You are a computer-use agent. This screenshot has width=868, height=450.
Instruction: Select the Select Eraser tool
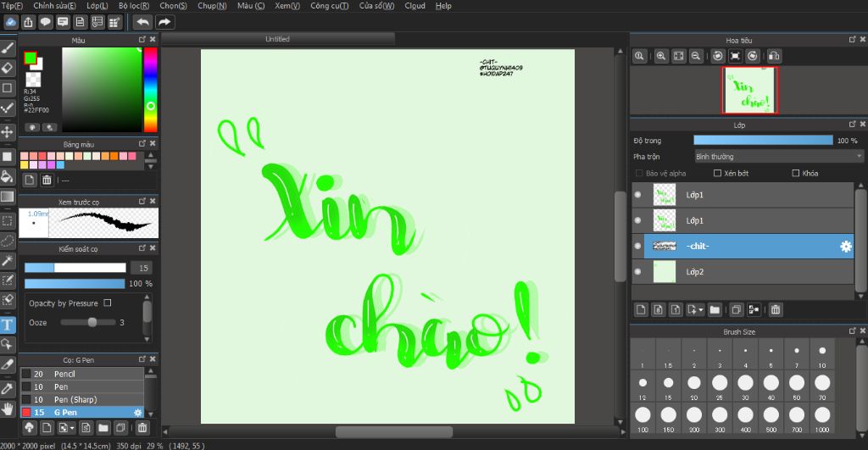[x=7, y=299]
